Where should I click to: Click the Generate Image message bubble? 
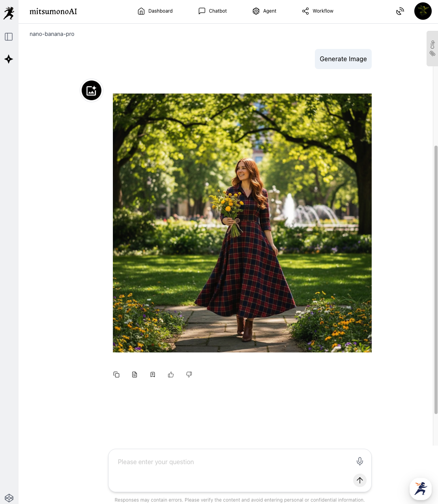click(343, 59)
